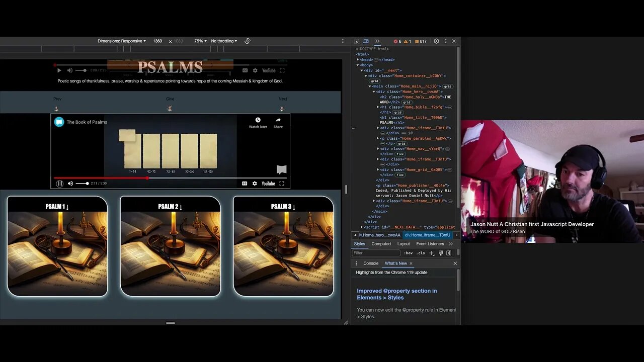This screenshot has width=644, height=362.
Task: Click the figure icon under Prev
Action: click(56, 109)
